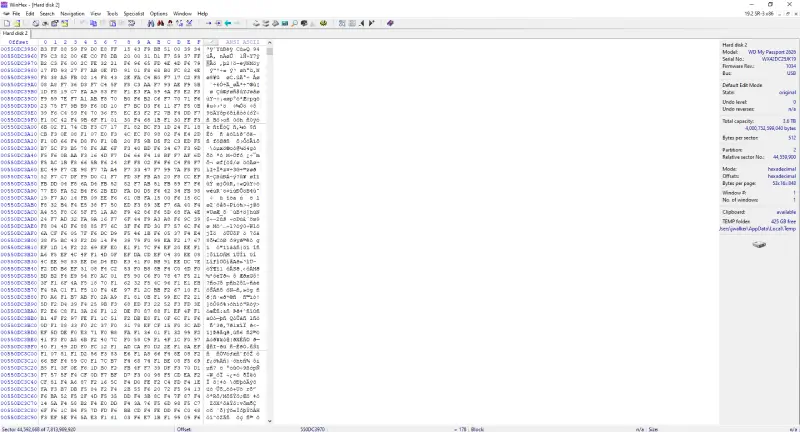
Task: Select the Hard disk 2 tab
Action: click(x=16, y=32)
